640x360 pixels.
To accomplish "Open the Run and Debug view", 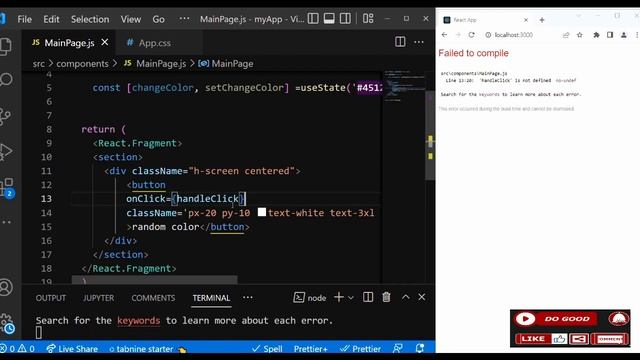I will [6, 152].
